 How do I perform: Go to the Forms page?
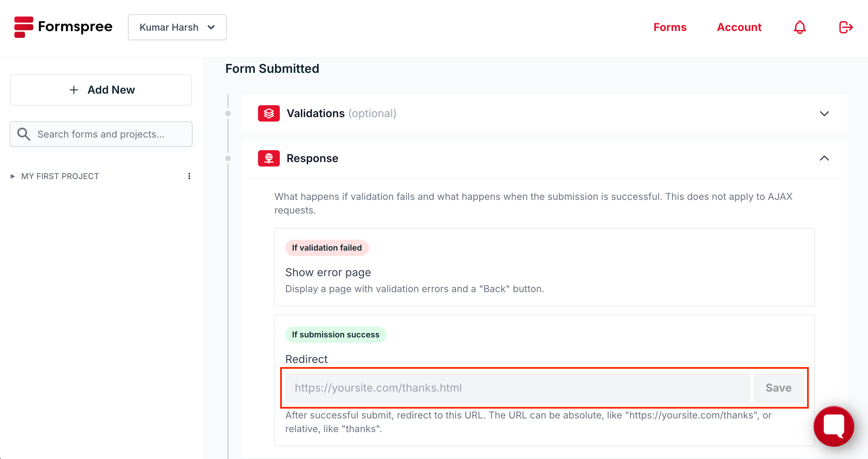coord(670,27)
